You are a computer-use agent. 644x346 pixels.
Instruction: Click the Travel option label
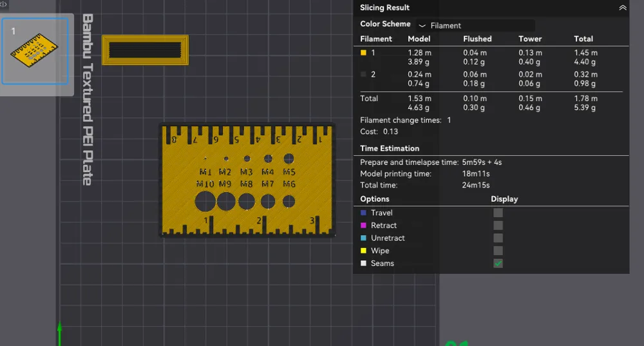[x=381, y=213]
